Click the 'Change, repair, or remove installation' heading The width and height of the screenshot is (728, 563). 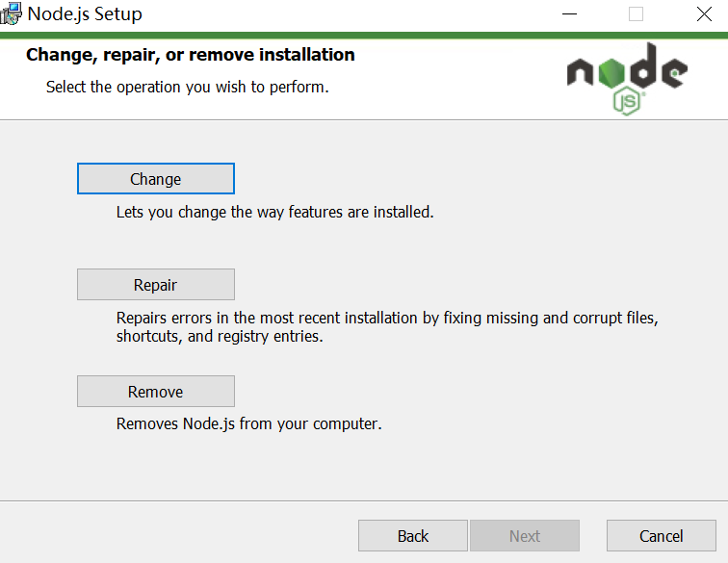[191, 55]
